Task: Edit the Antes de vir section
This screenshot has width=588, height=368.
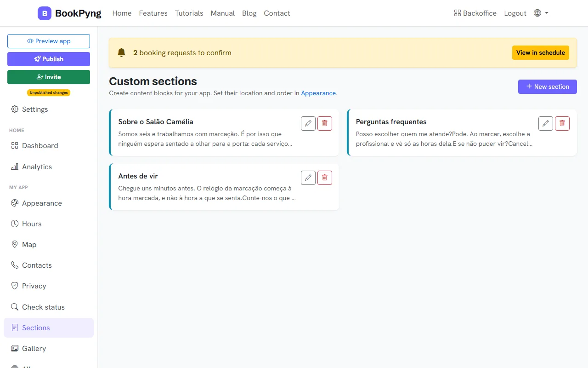Action: pos(308,178)
